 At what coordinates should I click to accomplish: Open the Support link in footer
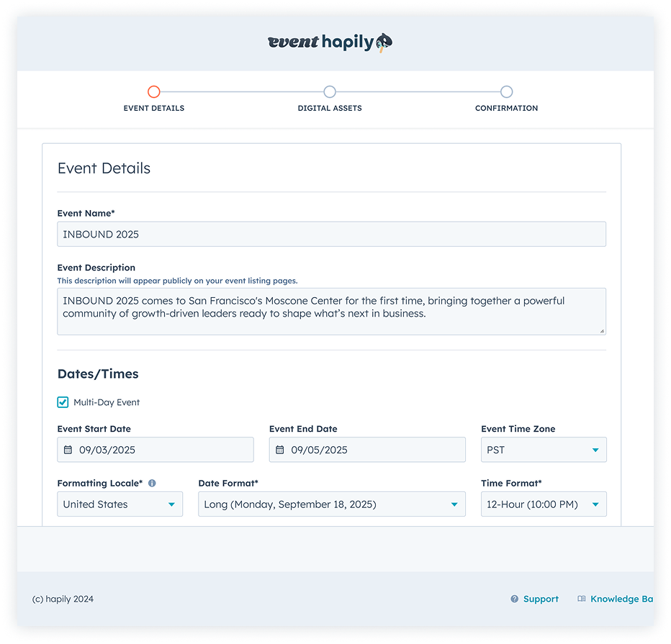pyautogui.click(x=541, y=599)
